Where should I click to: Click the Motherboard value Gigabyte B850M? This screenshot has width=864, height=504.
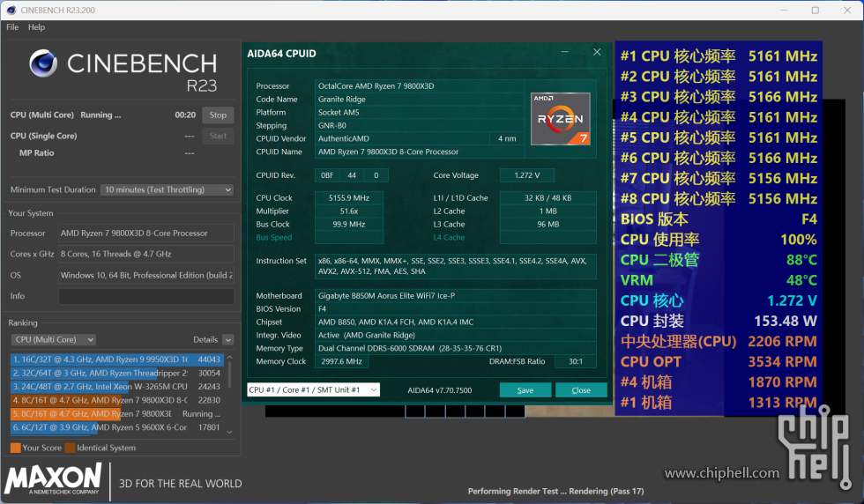(455, 296)
